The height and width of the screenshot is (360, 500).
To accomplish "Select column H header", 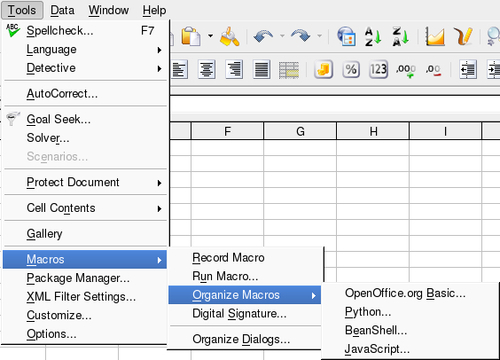I will [x=373, y=131].
